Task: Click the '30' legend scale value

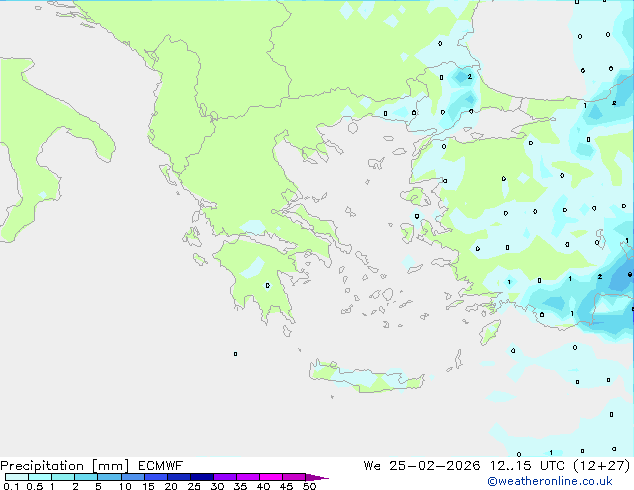Action: [217, 486]
